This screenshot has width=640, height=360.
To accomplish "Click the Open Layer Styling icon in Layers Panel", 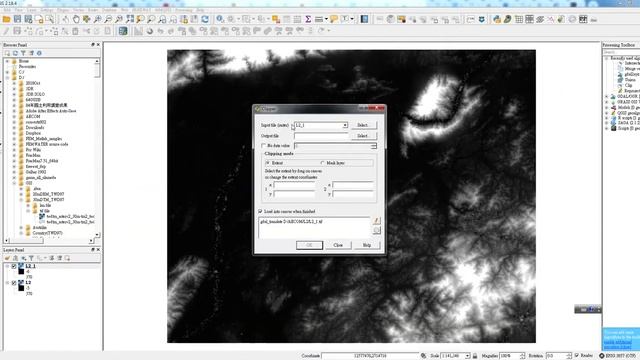I will point(7,258).
